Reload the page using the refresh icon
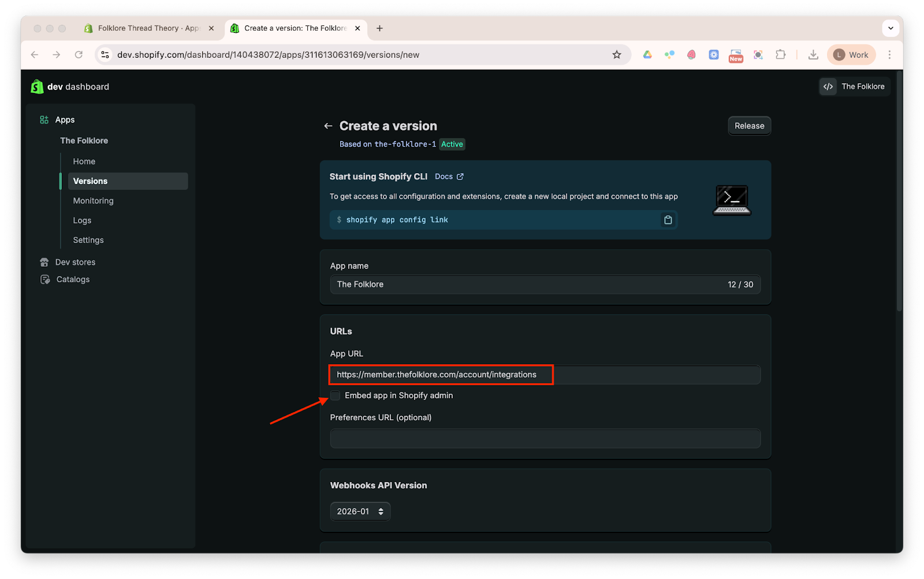Screen dimensions: 924x579 click(x=79, y=55)
